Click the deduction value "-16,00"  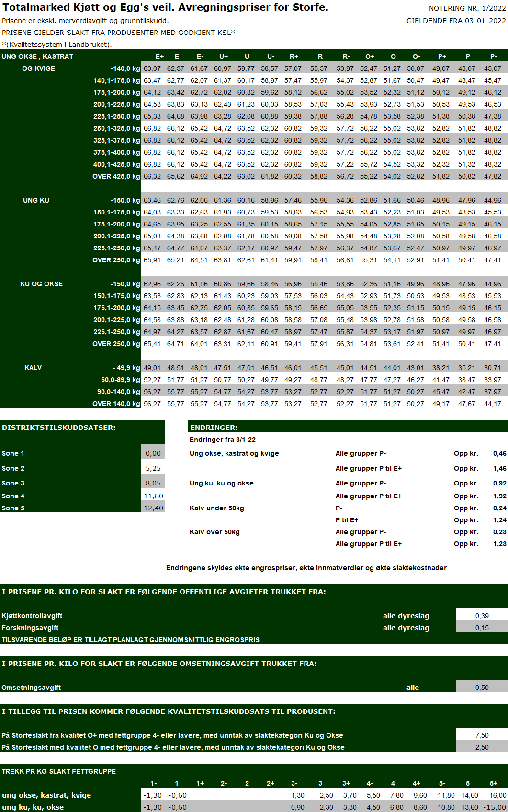pyautogui.click(x=497, y=795)
